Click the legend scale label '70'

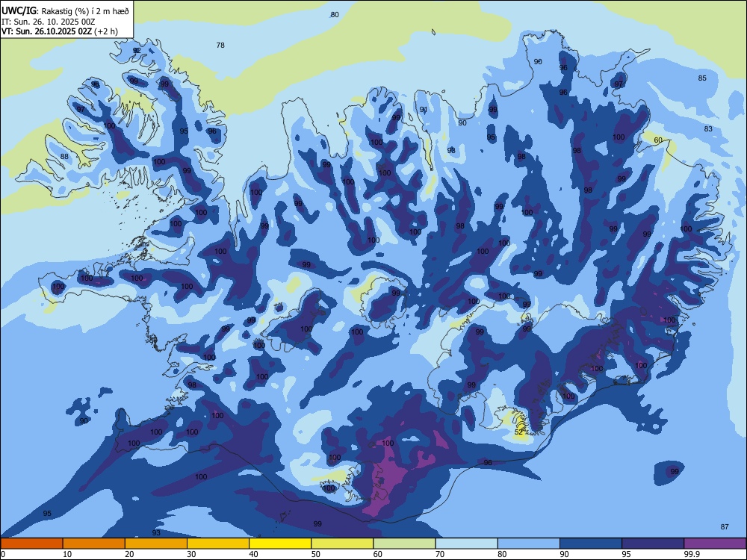[x=440, y=554]
